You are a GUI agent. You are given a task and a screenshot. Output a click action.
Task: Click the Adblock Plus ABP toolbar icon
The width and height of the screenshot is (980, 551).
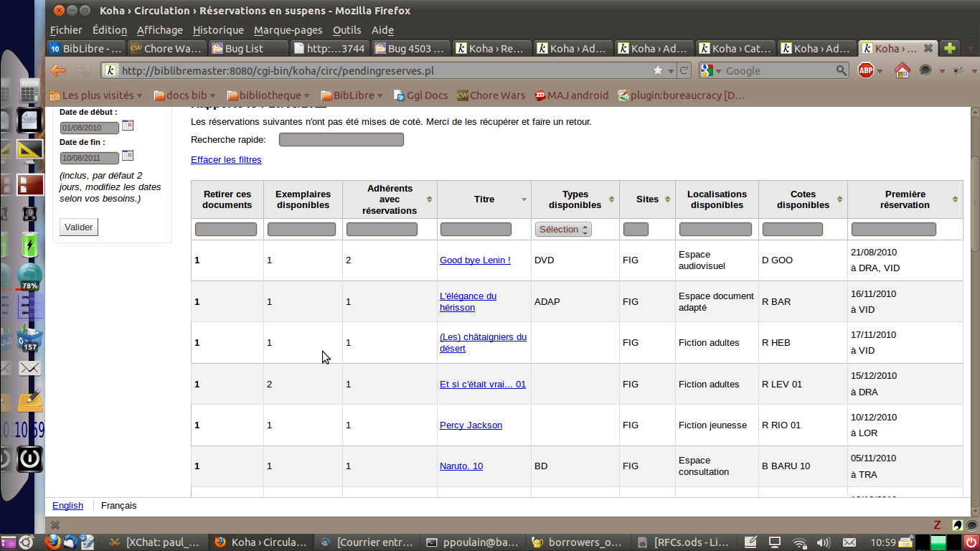coord(866,70)
